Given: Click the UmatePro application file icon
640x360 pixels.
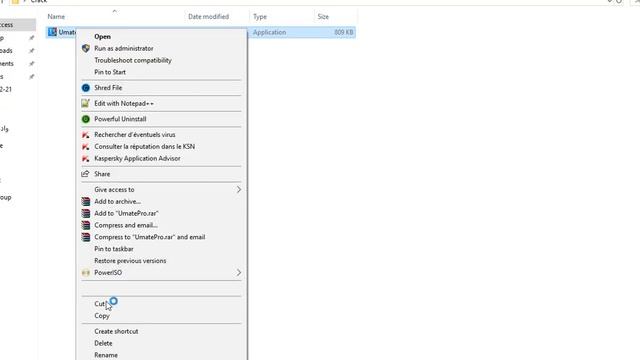Looking at the screenshot, I should click(x=52, y=32).
